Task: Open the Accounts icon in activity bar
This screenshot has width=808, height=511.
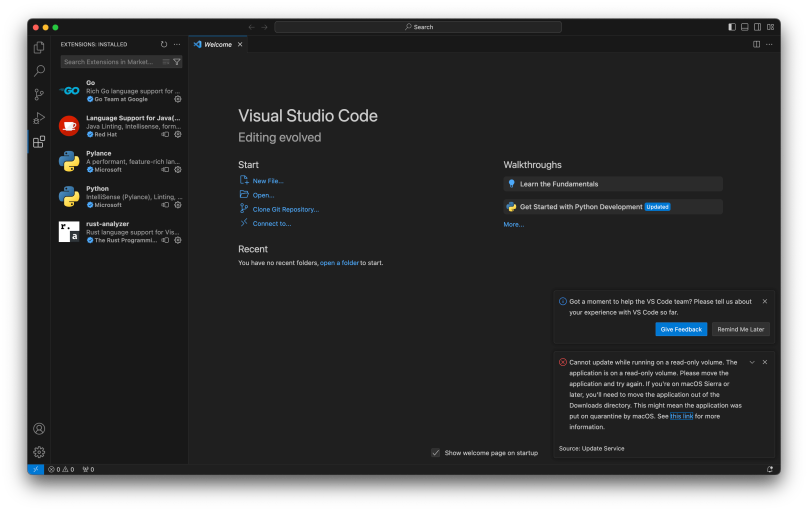Action: 39,429
